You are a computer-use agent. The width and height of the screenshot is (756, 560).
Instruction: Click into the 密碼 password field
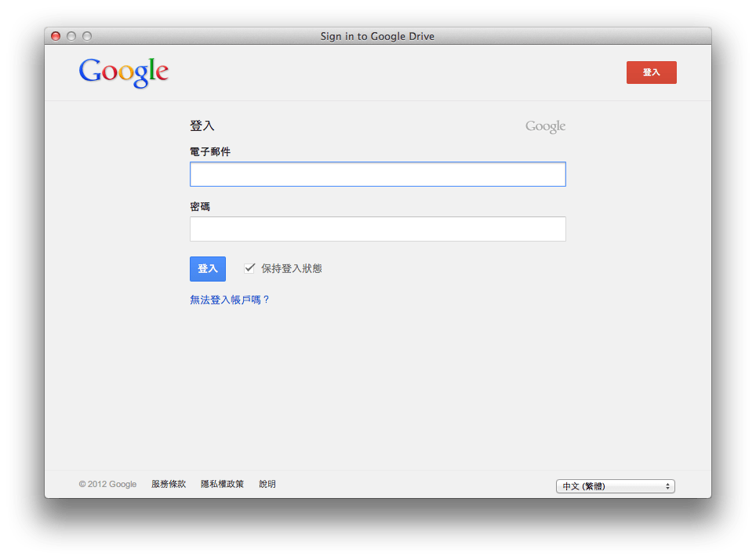377,229
